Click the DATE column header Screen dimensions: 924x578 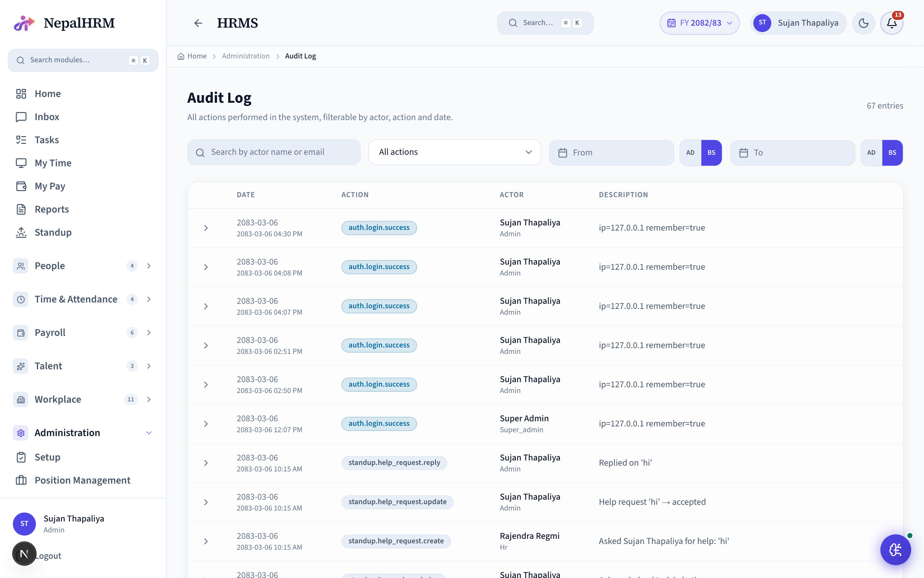pos(245,195)
